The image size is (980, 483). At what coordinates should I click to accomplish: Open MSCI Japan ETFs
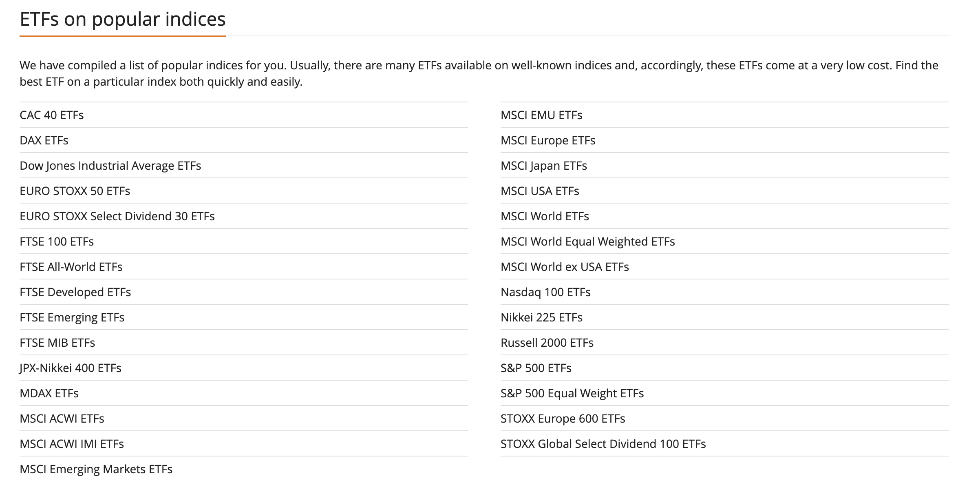544,166
